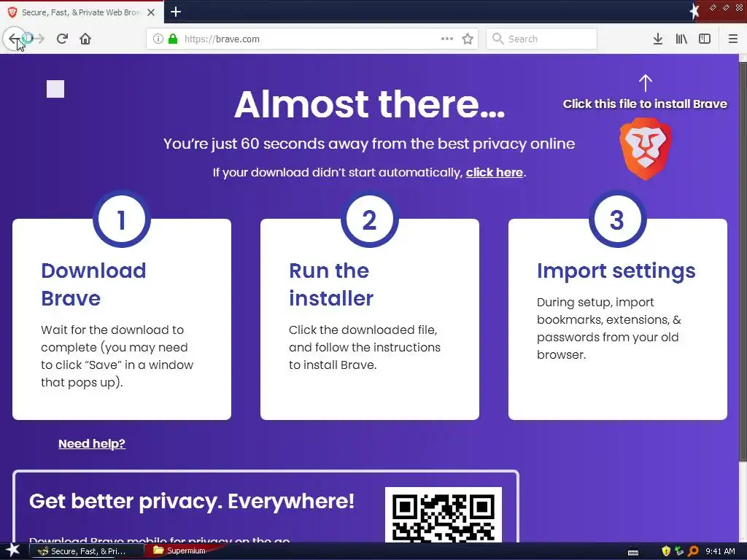Open the downloads panel

pos(658,39)
